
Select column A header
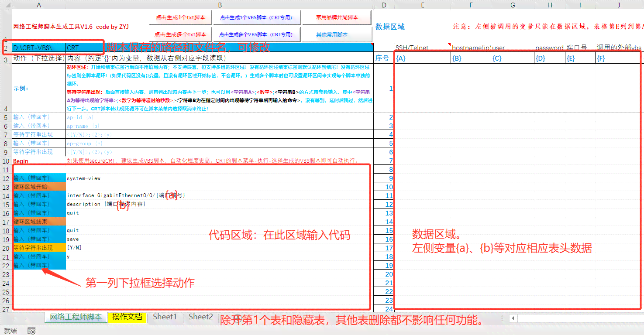[39, 5]
